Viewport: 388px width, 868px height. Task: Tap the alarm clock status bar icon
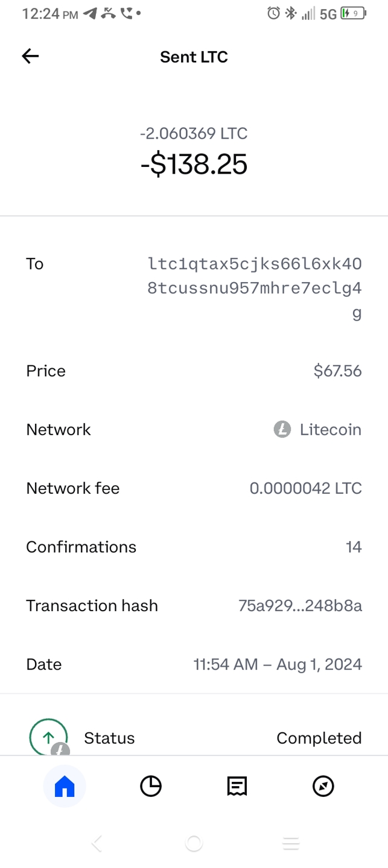point(273,13)
